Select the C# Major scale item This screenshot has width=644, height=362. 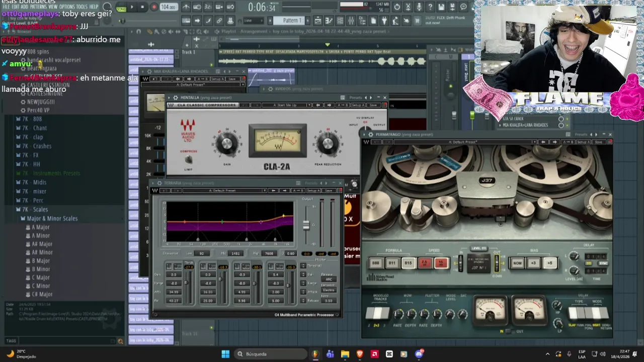[39, 294]
